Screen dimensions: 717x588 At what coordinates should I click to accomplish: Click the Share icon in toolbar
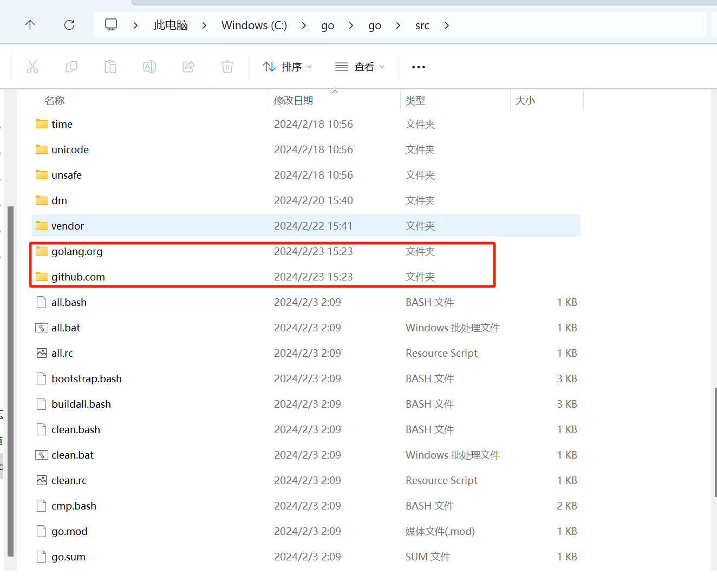[188, 67]
